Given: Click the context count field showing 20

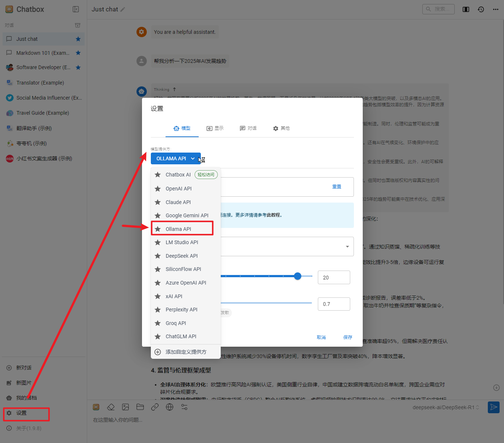Looking at the screenshot, I should pos(334,278).
